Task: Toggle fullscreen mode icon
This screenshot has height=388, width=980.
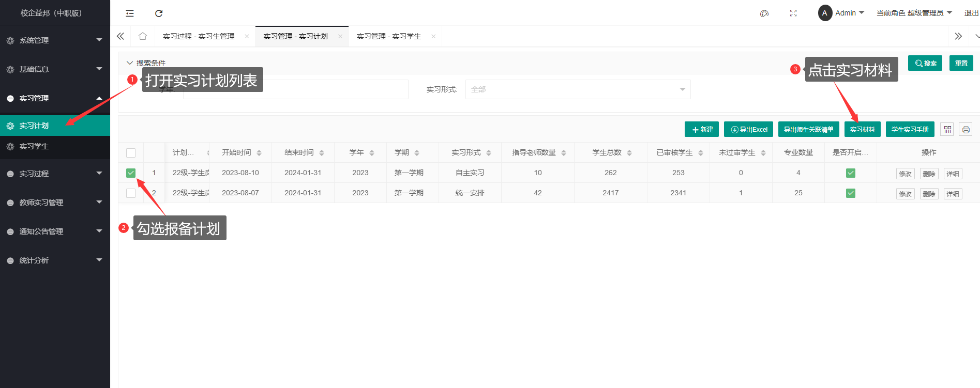Action: pyautogui.click(x=793, y=13)
